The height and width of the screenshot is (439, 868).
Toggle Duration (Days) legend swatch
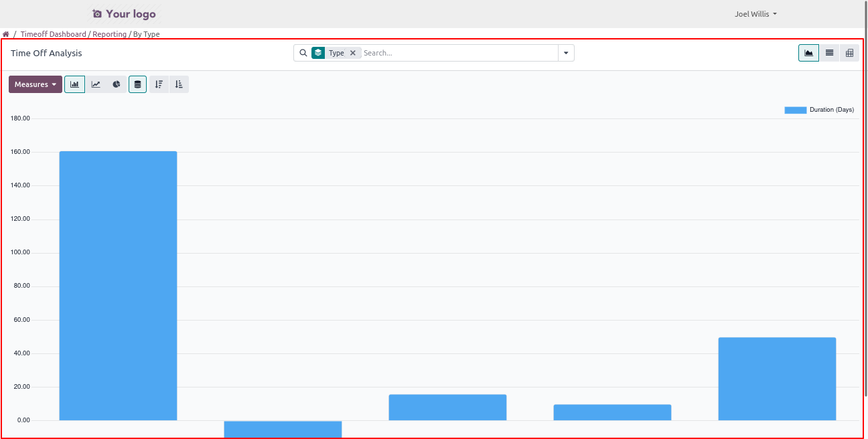tap(795, 110)
